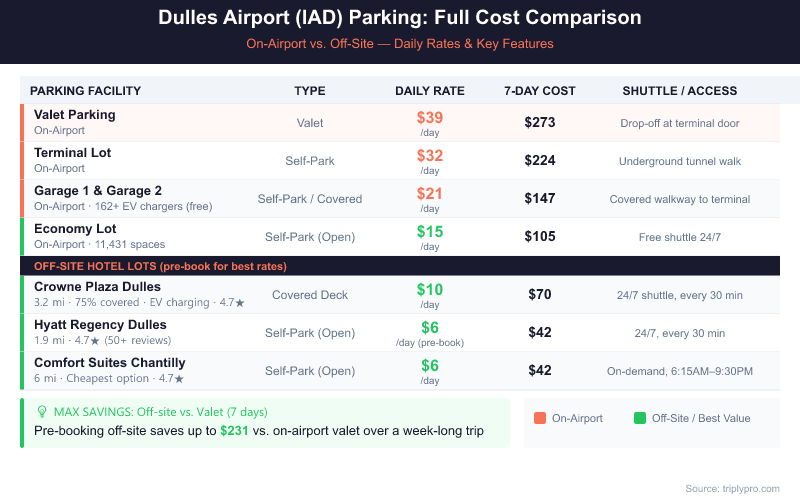Click the Source: triplypro.com credit

tap(733, 488)
